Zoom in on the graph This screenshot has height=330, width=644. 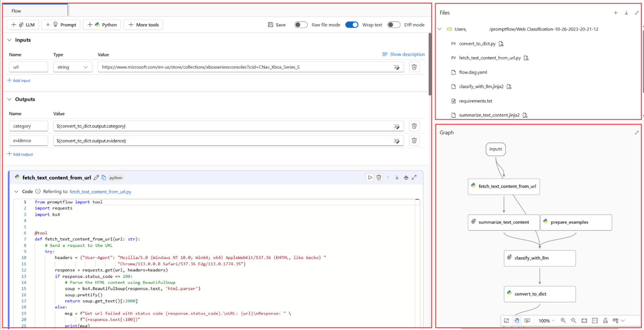[x=563, y=321]
